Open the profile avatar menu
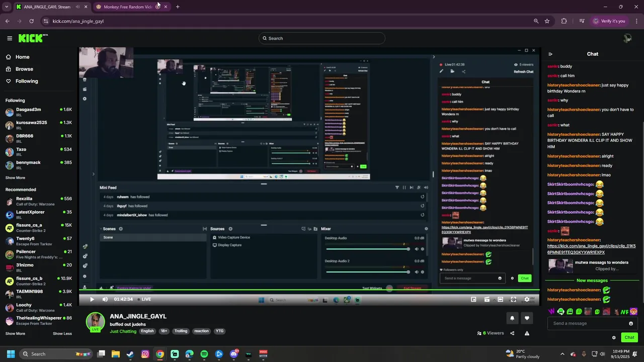 (x=627, y=38)
